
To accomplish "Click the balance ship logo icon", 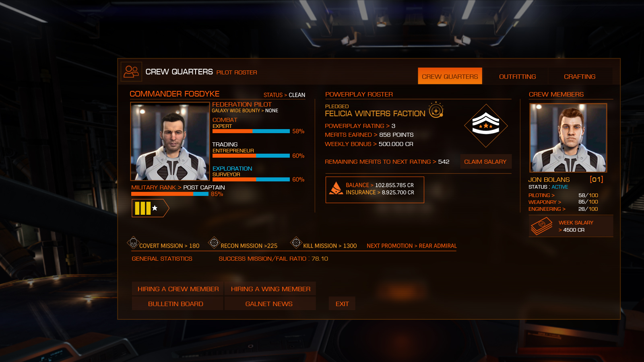I will 336,188.
